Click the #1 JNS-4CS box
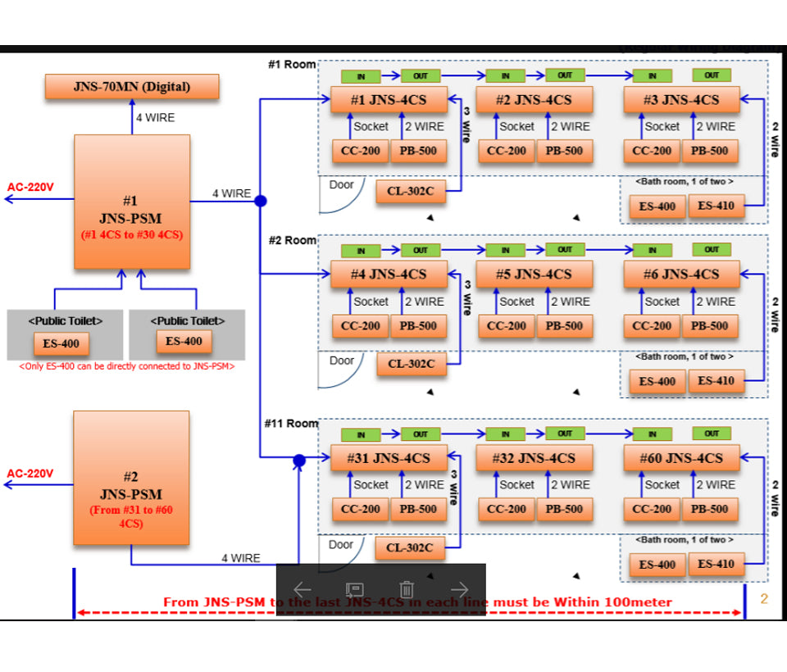 pyautogui.click(x=389, y=100)
